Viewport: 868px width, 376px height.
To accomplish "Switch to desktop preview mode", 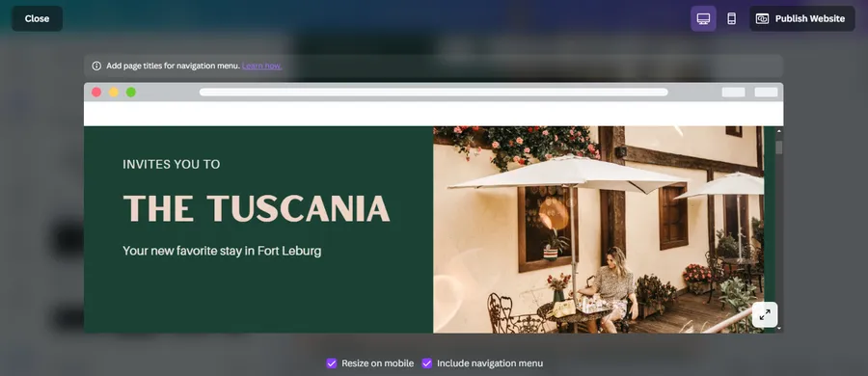I will pos(703,18).
